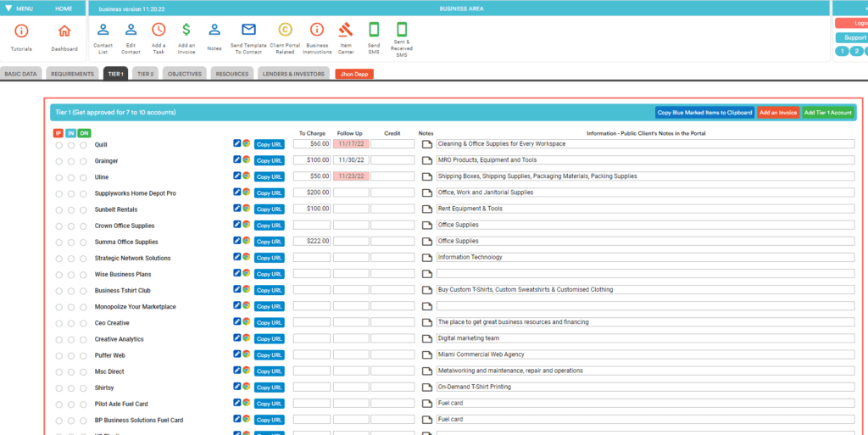Select the ON radio for Crown Office Supplies
The width and height of the screenshot is (868, 435).
tap(83, 226)
